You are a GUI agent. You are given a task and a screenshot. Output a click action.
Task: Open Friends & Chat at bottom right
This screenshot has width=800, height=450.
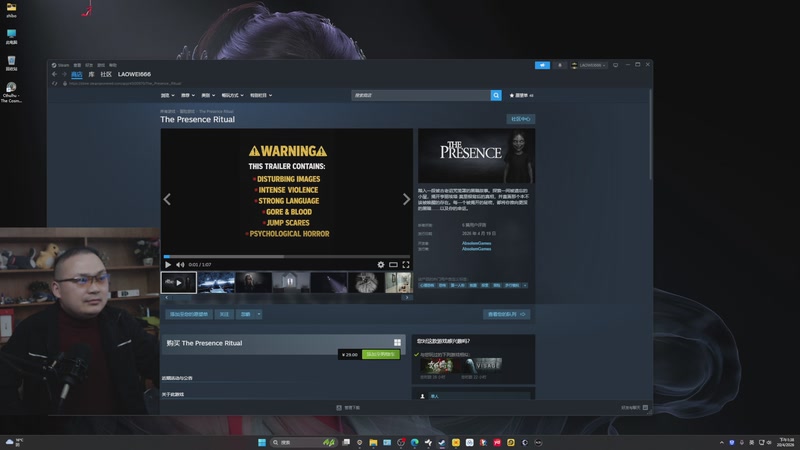(634, 408)
